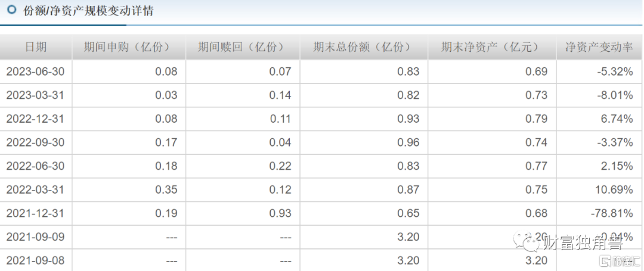Select total shares 0.93 in 2022-12-31 row

tap(408, 119)
